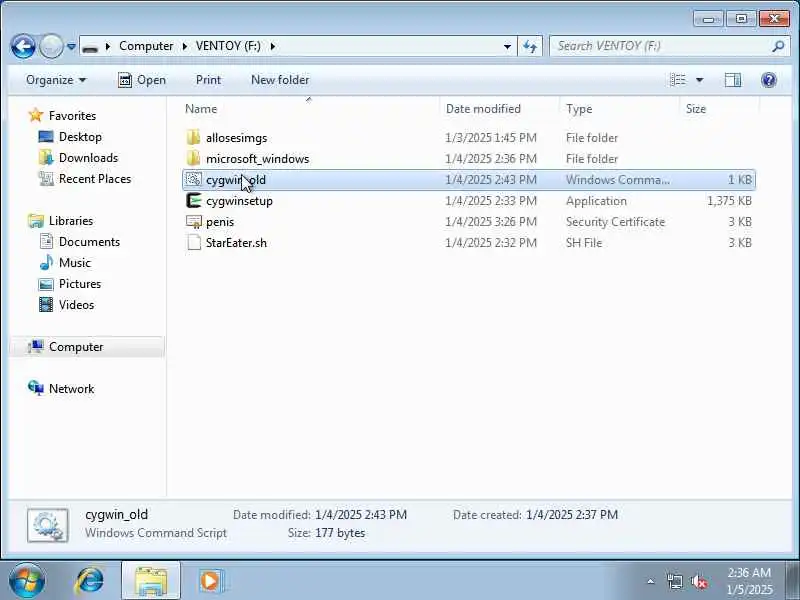The image size is (800, 600).
Task: Click the SH File type cell
Action: click(584, 243)
